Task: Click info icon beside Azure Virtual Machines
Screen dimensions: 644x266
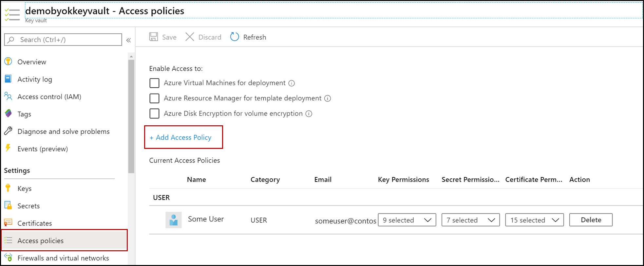Action: pyautogui.click(x=292, y=83)
